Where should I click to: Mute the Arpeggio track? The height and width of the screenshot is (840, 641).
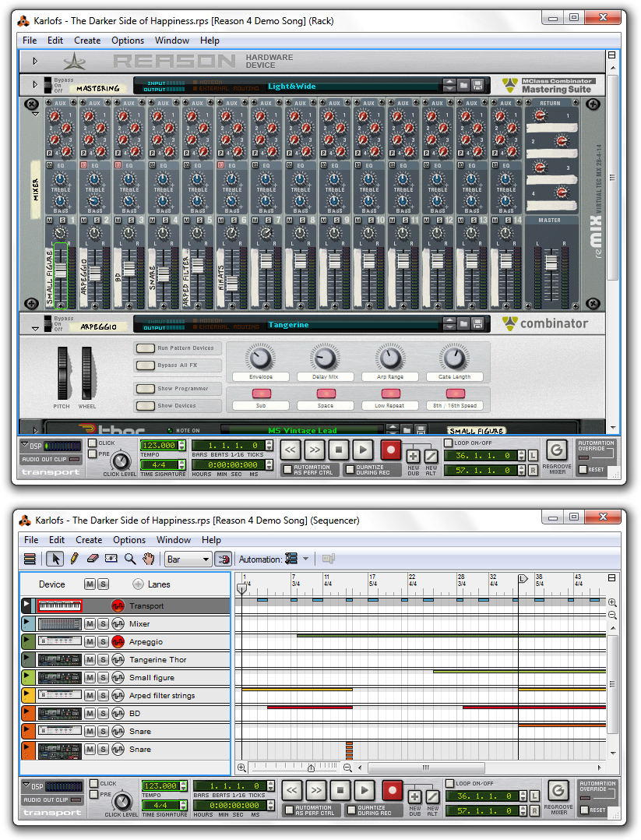pos(89,641)
